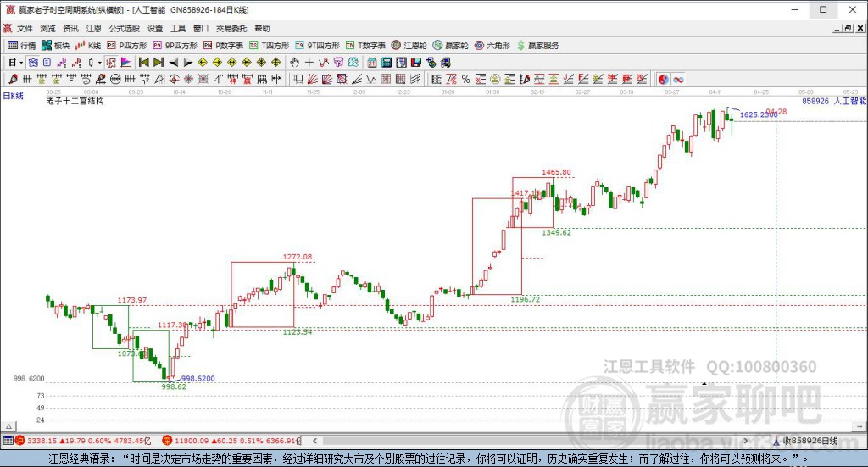Image resolution: width=868 pixels, height=467 pixels.
Task: Open the 江恩轮 tool
Action: pos(409,46)
